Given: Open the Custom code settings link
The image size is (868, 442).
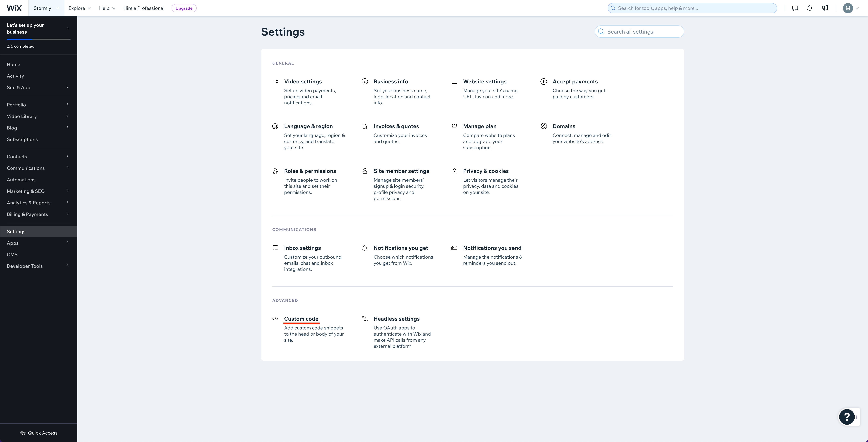Looking at the screenshot, I should [301, 319].
